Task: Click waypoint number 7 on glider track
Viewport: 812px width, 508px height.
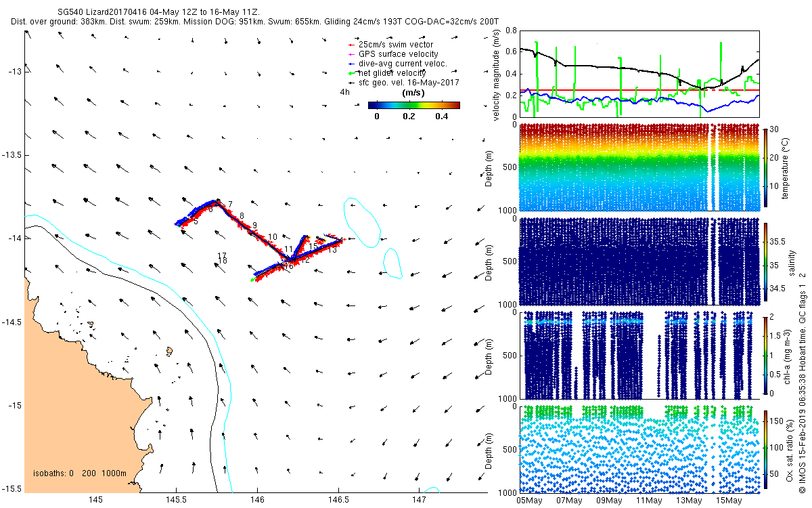Action: pyautogui.click(x=230, y=205)
